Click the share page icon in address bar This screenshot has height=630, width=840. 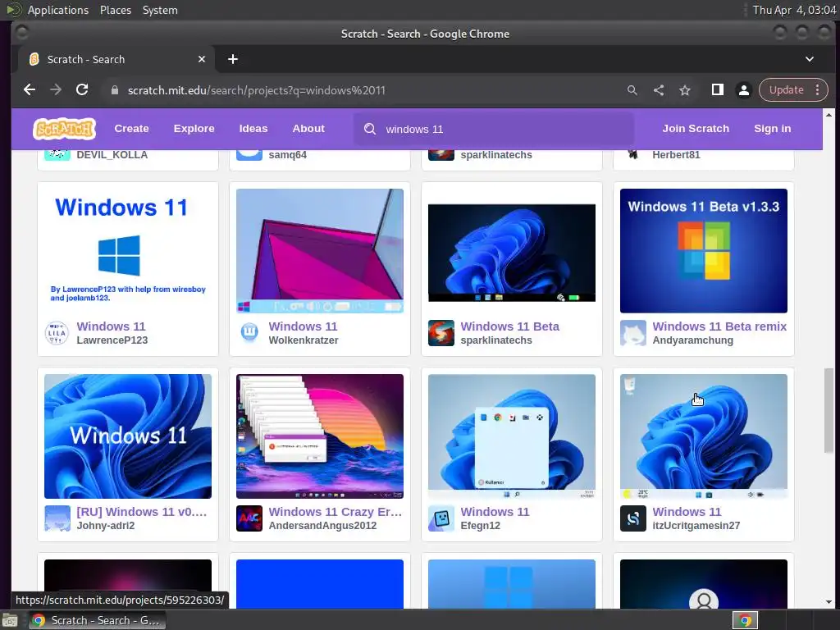pyautogui.click(x=659, y=90)
